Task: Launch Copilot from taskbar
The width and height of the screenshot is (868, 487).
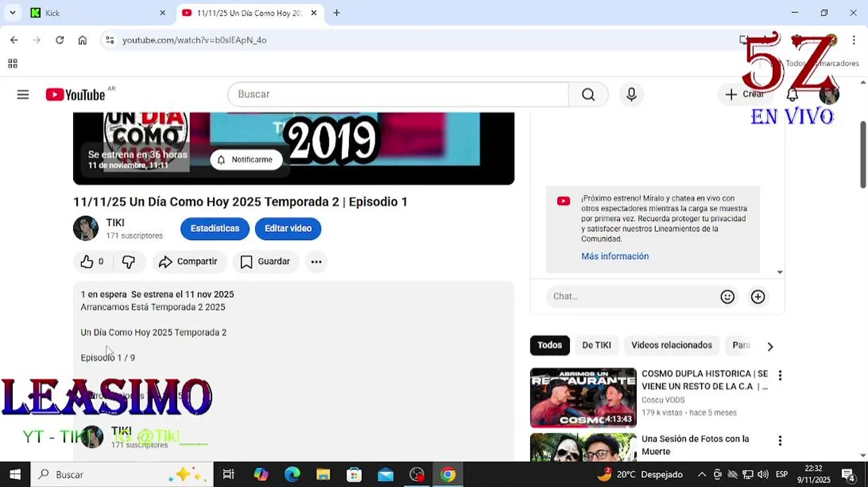Action: pyautogui.click(x=260, y=475)
